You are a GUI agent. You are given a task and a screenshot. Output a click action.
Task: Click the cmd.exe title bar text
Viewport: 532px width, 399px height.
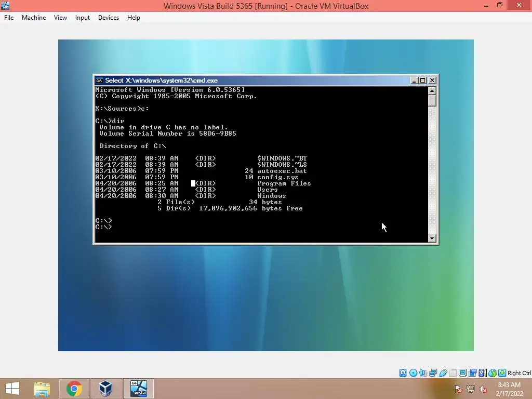click(161, 81)
